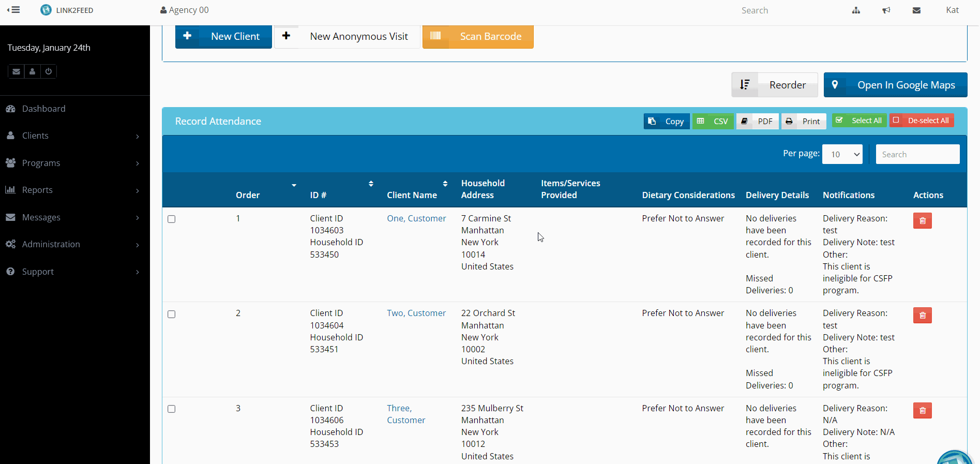Open the envelope messages icon in top bar
This screenshot has width=980, height=464.
(x=916, y=10)
